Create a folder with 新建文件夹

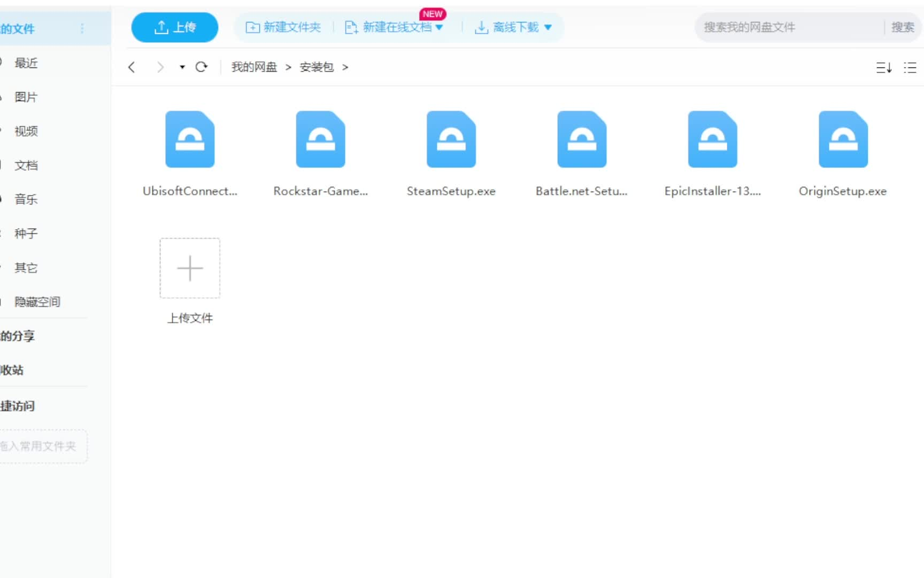click(283, 27)
